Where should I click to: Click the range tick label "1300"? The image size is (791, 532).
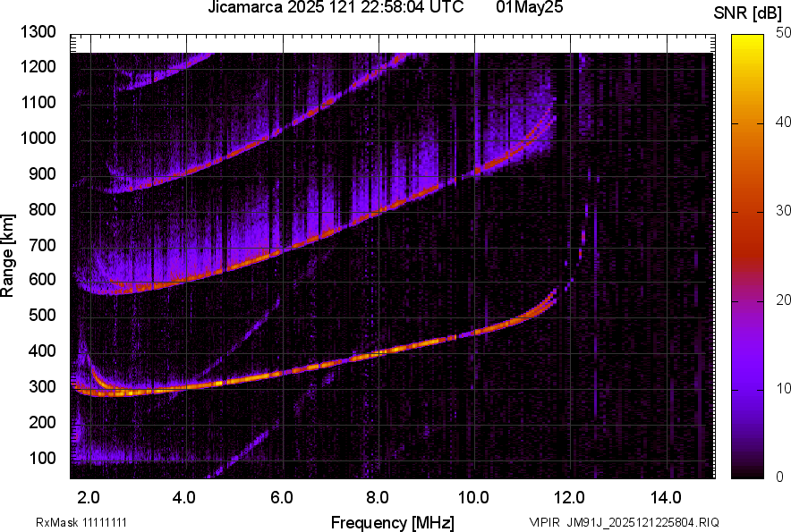(38, 32)
